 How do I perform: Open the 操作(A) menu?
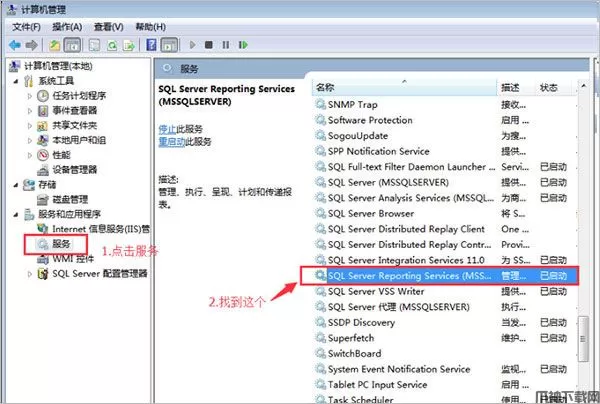point(67,27)
